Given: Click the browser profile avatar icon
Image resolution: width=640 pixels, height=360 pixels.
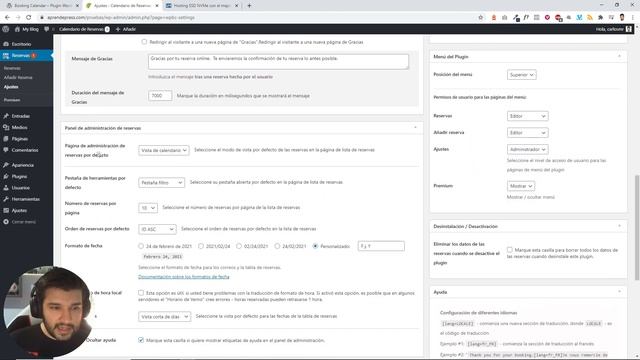Looking at the screenshot, I should pyautogui.click(x=622, y=17).
